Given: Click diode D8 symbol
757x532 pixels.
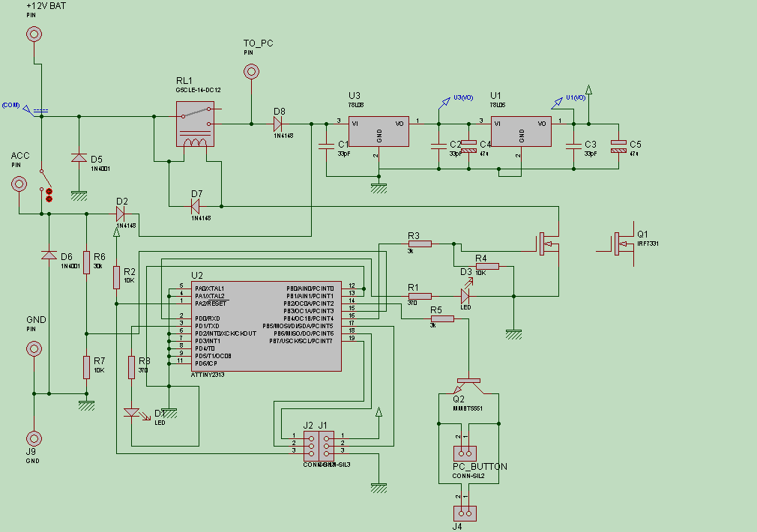Looking at the screenshot, I should 278,124.
